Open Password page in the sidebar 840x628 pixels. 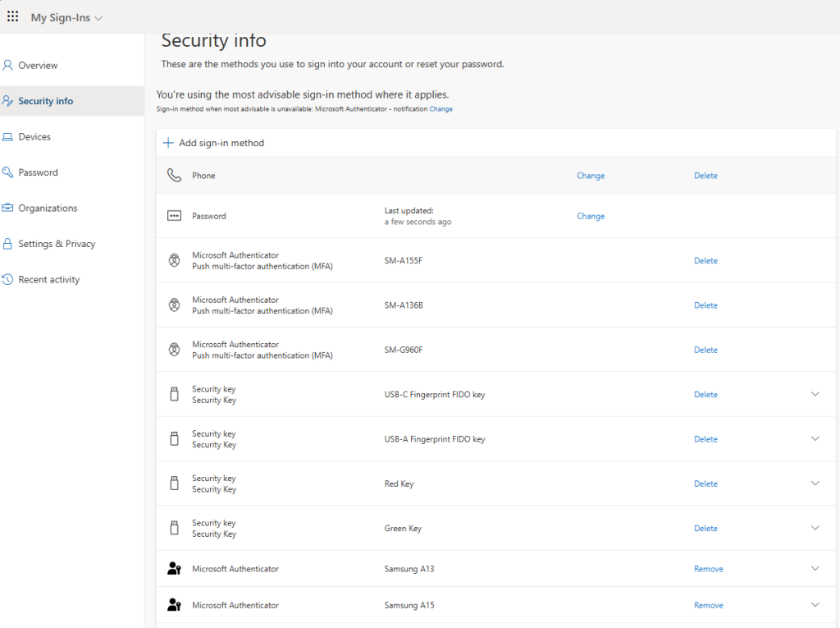72,172
